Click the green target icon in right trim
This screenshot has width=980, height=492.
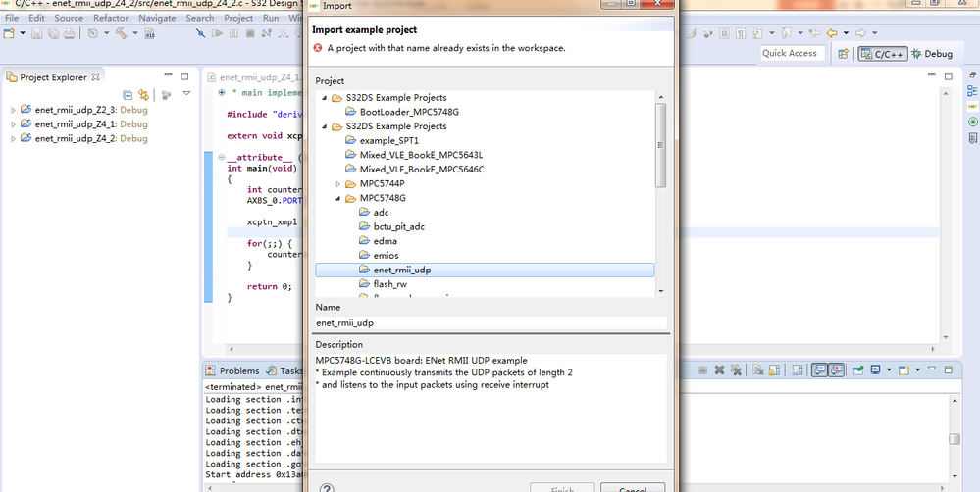[x=972, y=122]
